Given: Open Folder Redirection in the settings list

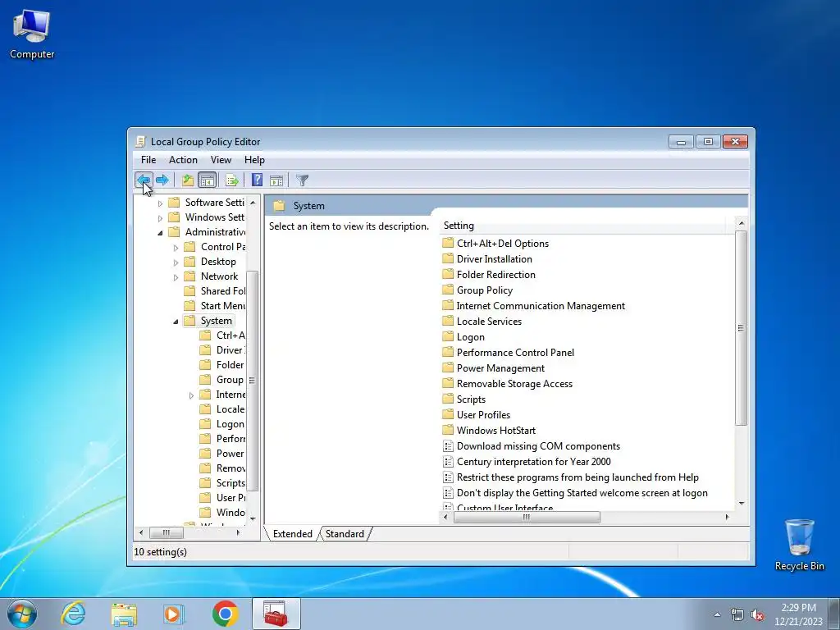Looking at the screenshot, I should [x=489, y=274].
